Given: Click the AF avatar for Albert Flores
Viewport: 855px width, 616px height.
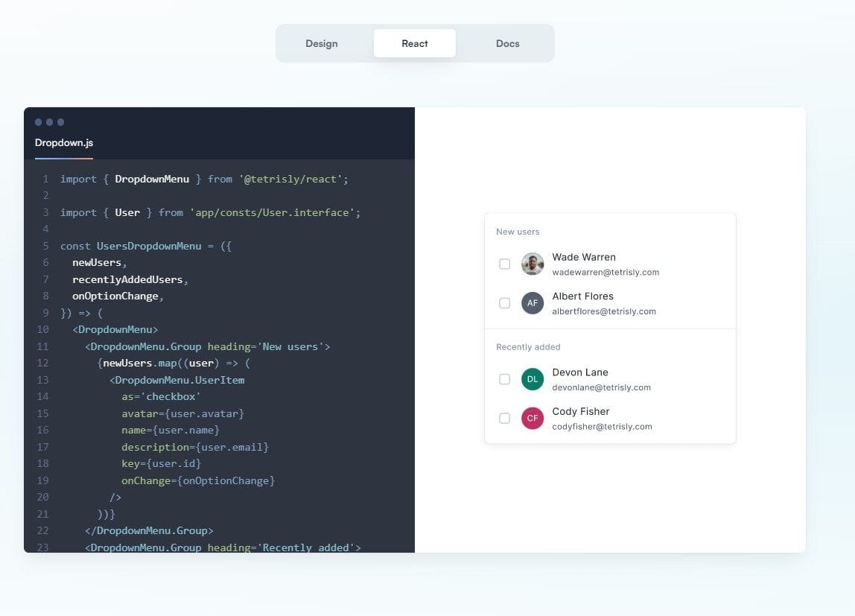Looking at the screenshot, I should coord(533,303).
